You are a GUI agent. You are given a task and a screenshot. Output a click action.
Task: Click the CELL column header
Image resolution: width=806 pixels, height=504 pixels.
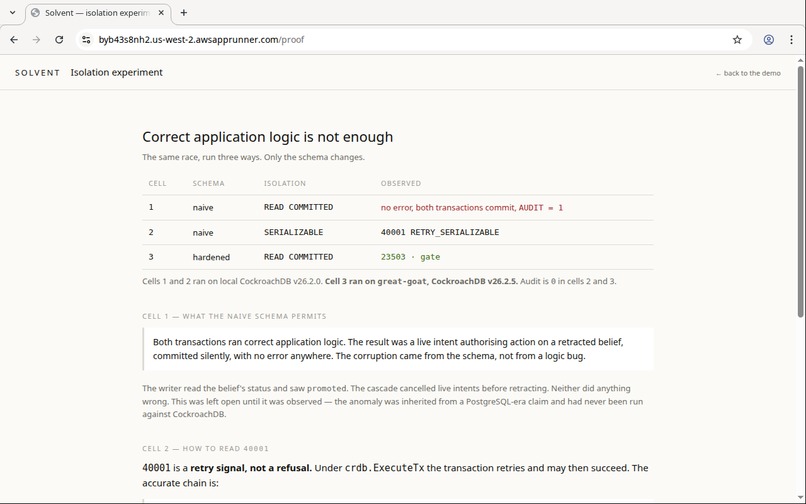157,183
